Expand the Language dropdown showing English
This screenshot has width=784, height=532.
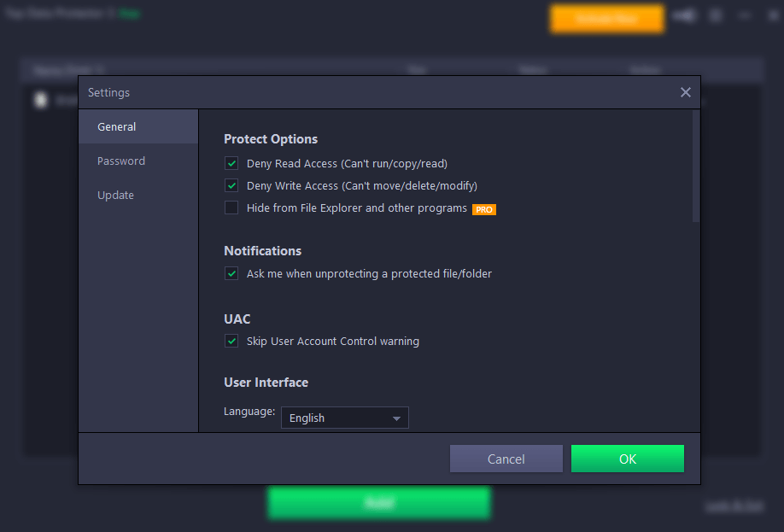pos(344,418)
